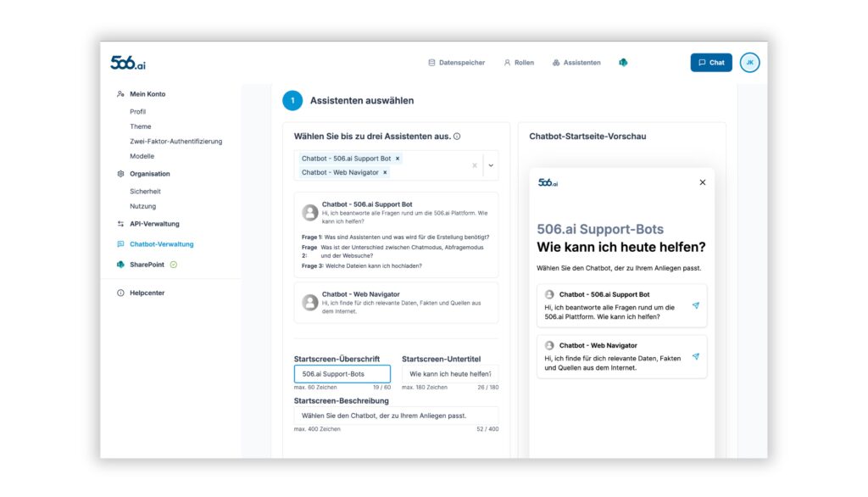Image resolution: width=868 pixels, height=497 pixels.
Task: Remove Chatbot - Web Navigator tag
Action: pyautogui.click(x=385, y=172)
